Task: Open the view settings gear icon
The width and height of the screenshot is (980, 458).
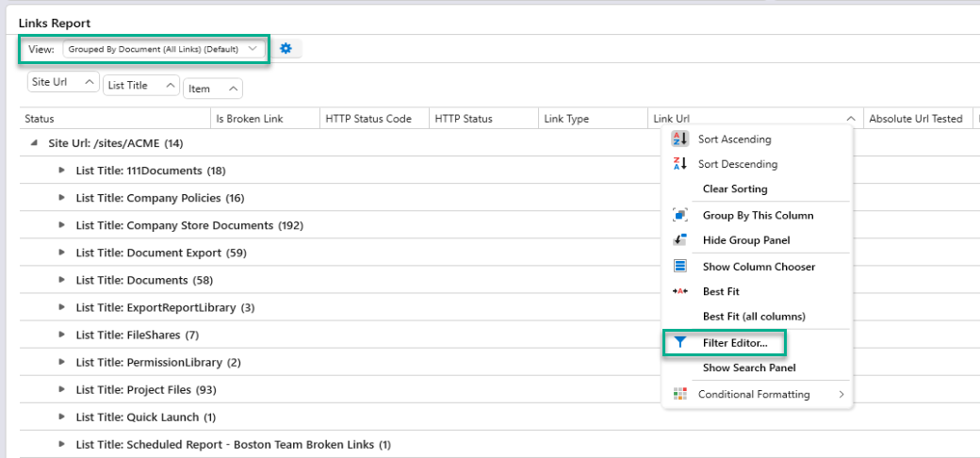Action: coord(286,48)
